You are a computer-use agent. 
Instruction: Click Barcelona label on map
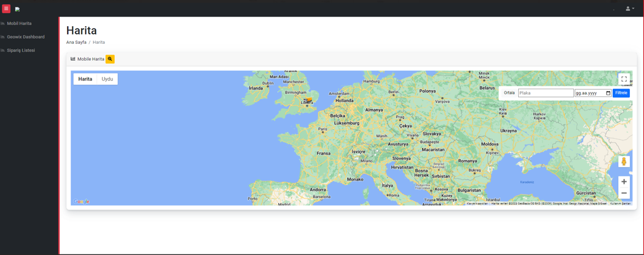321,197
